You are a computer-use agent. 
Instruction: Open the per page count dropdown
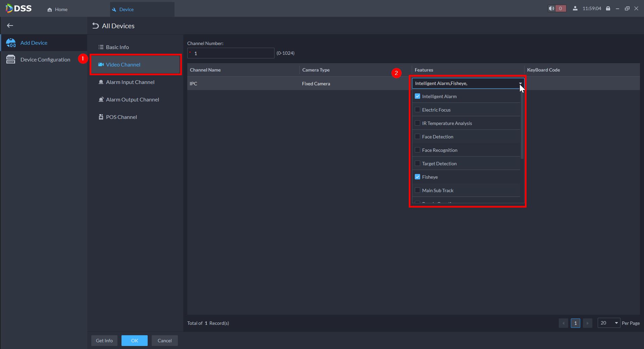coord(609,323)
